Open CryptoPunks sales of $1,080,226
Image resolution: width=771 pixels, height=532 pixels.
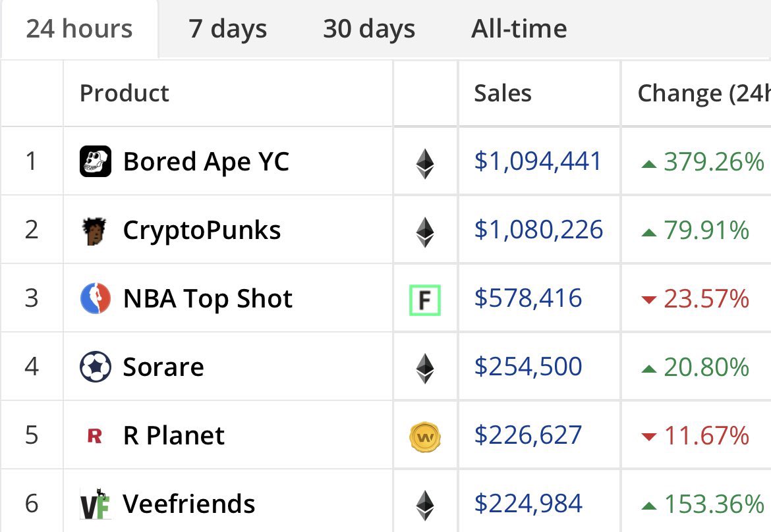click(538, 230)
